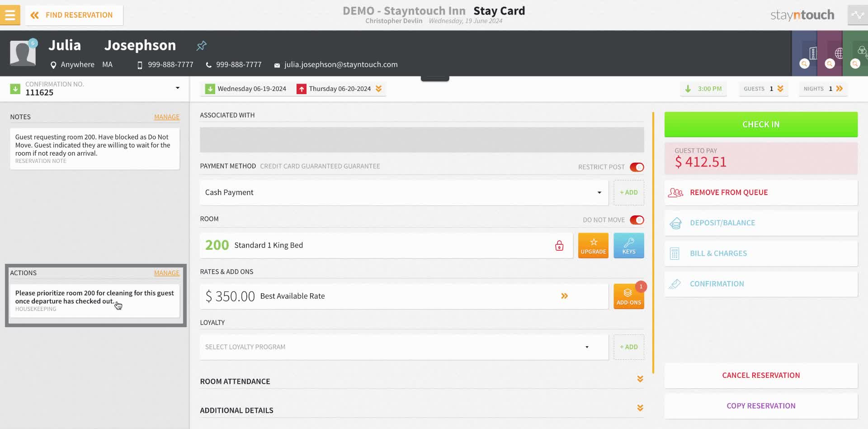Image resolution: width=868 pixels, height=429 pixels.
Task: Click the 3:00 PM arrival time
Action: (x=703, y=89)
